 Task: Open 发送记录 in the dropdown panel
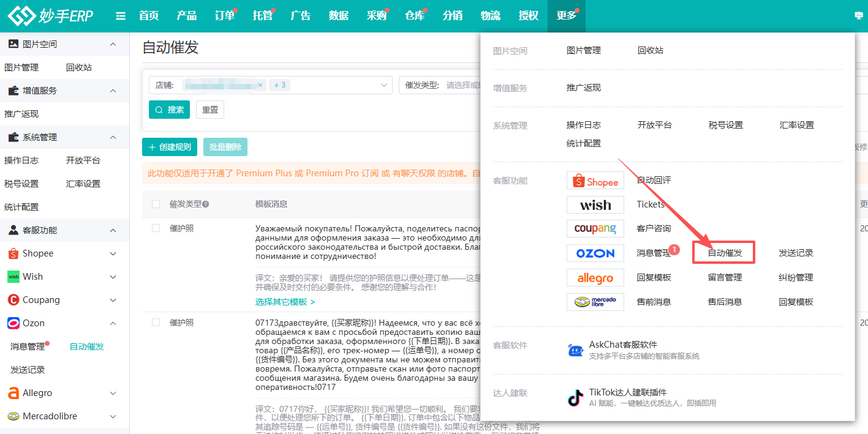[x=796, y=253]
